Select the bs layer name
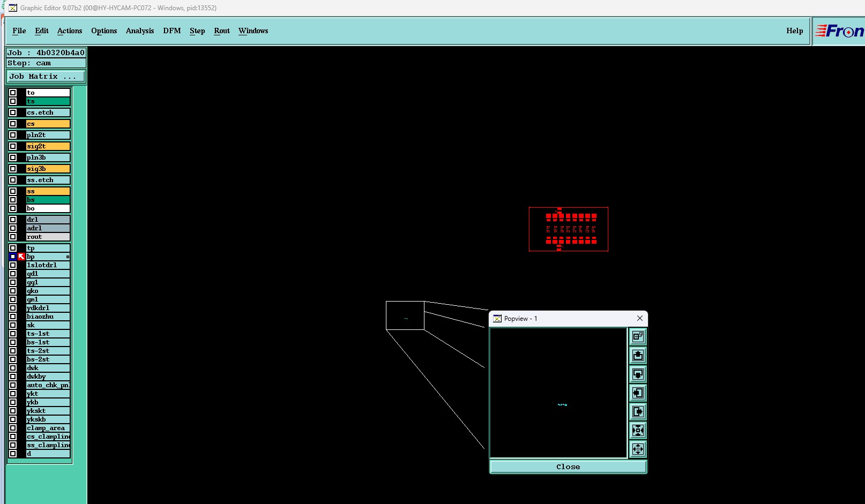 click(48, 200)
